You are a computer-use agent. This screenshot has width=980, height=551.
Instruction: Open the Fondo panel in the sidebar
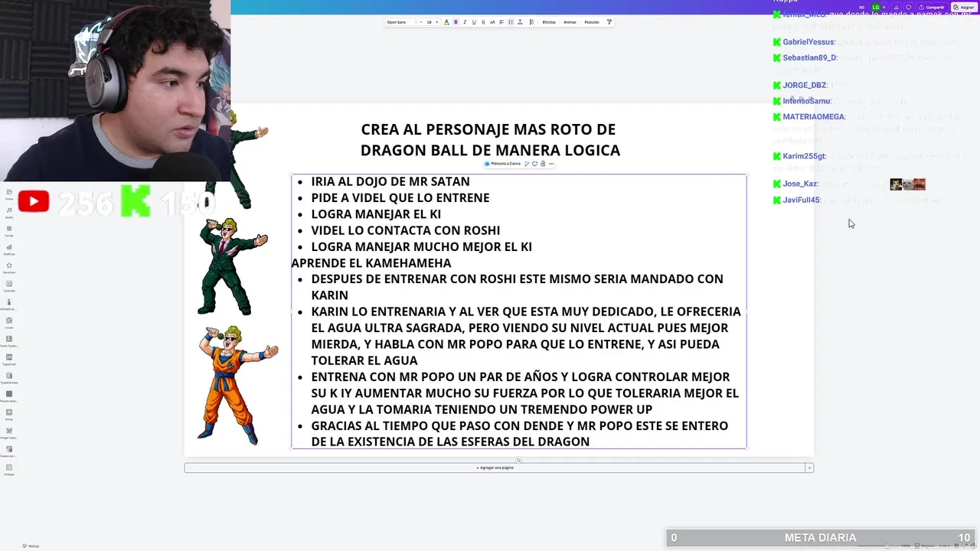9,230
